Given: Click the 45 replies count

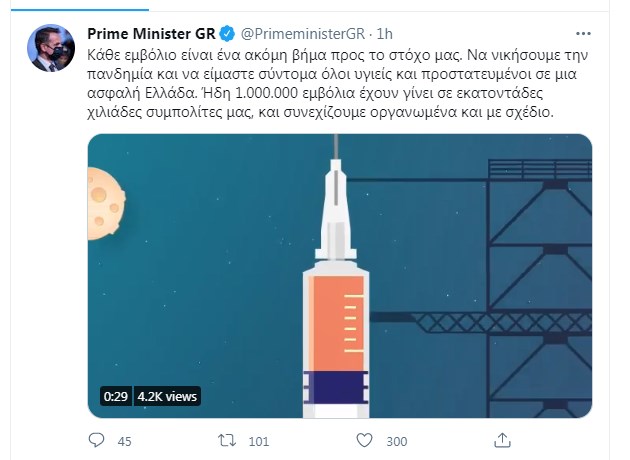Looking at the screenshot, I should pos(125,442).
